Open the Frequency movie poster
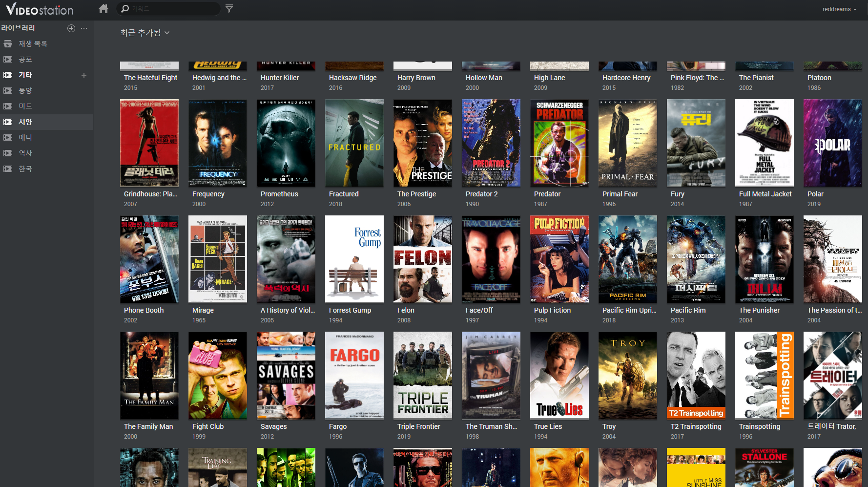 218,143
